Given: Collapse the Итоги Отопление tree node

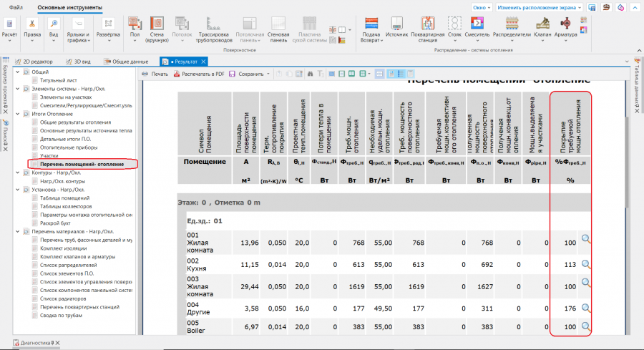Looking at the screenshot, I should (x=18, y=113).
